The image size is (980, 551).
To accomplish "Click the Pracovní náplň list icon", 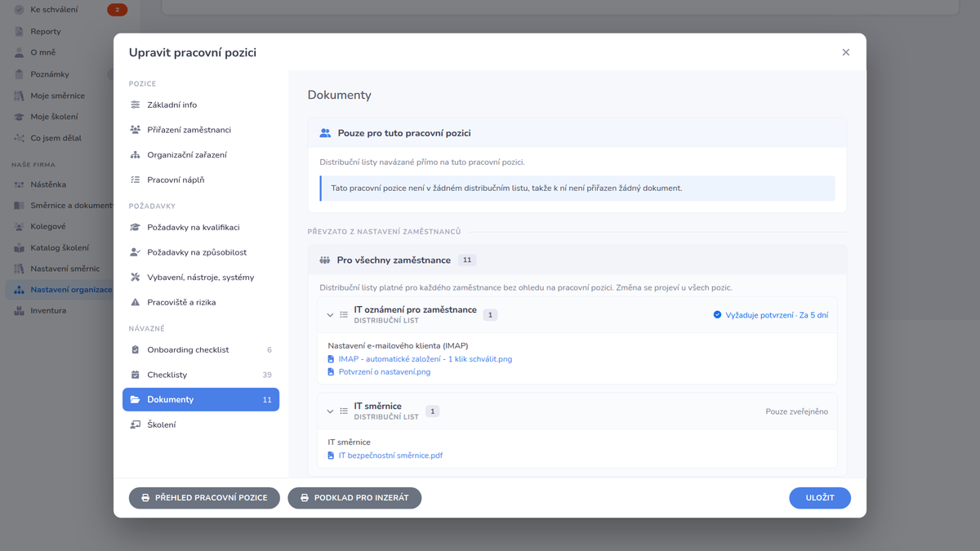I will pyautogui.click(x=136, y=180).
